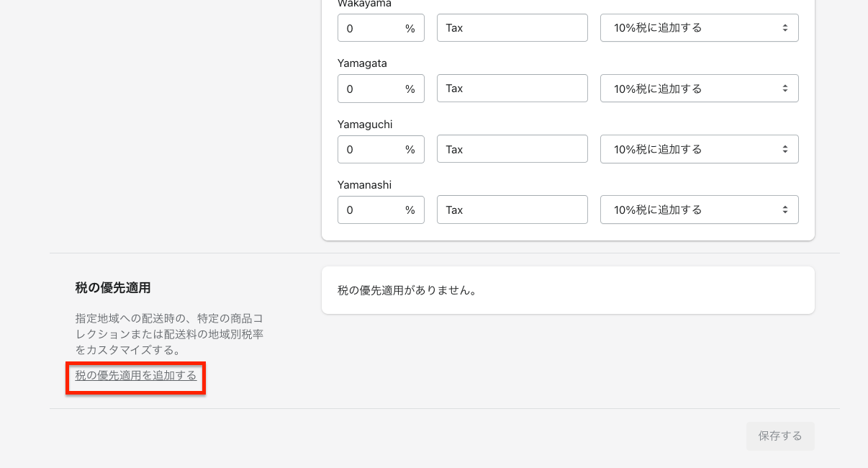
Task: Click the 税の優先適用がありません message
Action: [407, 291]
